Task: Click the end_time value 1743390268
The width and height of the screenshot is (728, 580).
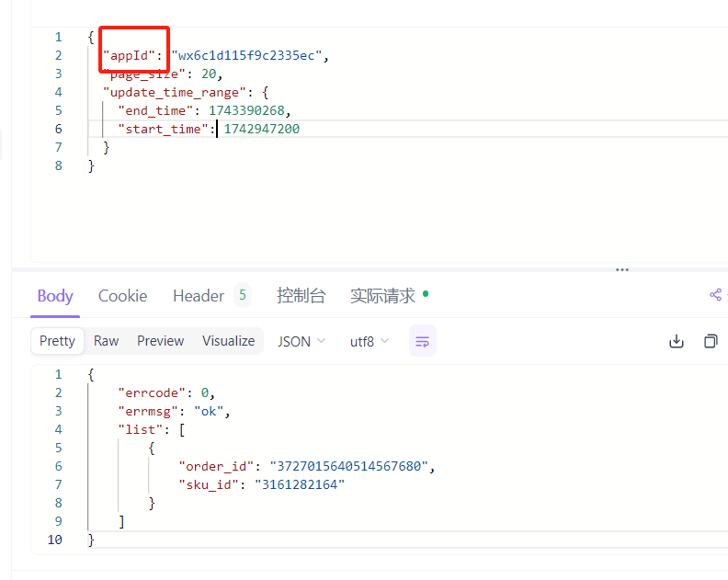Action: click(246, 110)
